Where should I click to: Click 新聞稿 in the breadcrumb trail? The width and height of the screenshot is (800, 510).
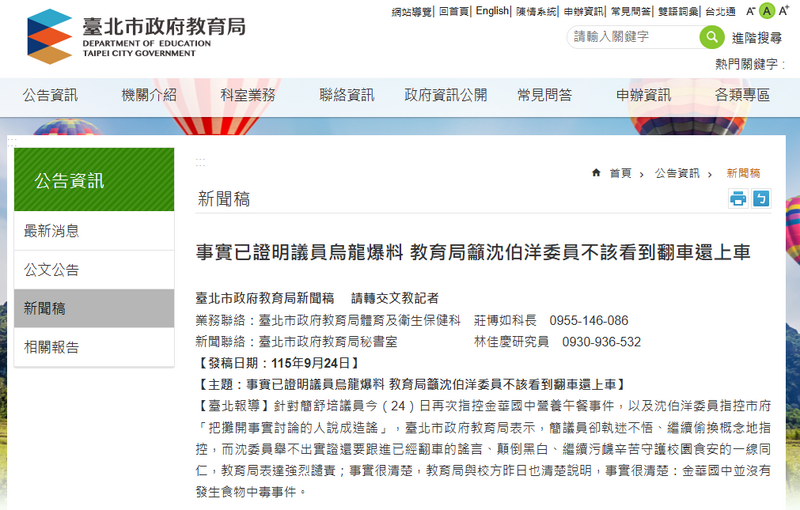click(743, 173)
